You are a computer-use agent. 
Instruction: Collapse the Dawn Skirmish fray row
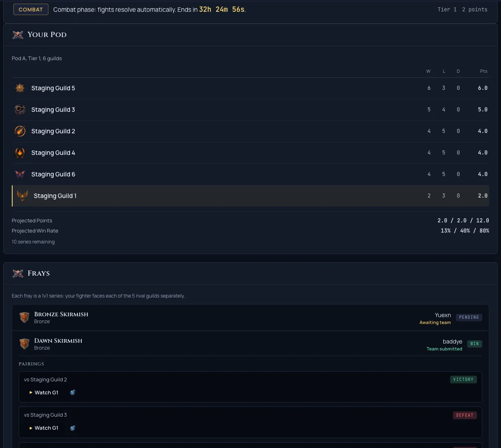tap(250, 344)
